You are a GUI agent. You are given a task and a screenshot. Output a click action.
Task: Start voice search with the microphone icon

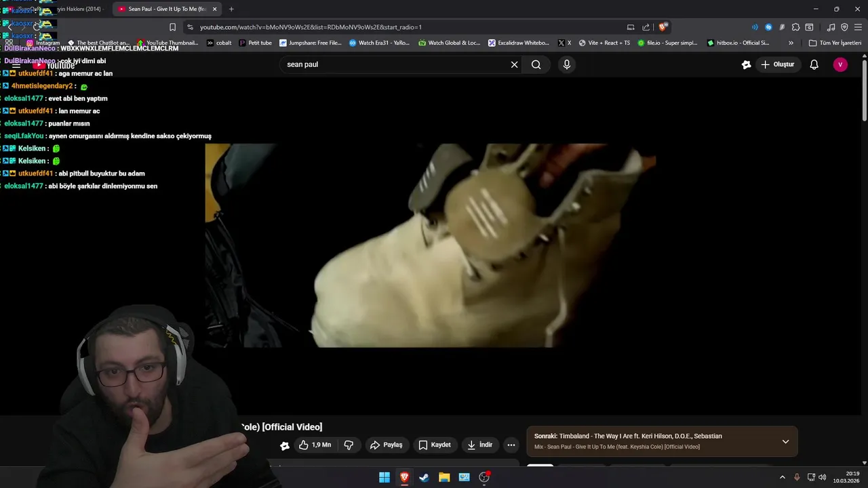coord(567,64)
